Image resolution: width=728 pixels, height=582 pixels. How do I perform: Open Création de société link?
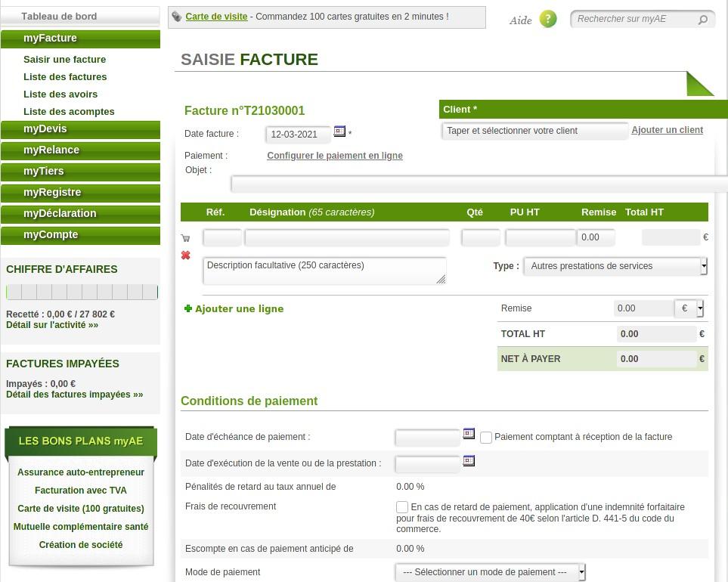click(81, 544)
